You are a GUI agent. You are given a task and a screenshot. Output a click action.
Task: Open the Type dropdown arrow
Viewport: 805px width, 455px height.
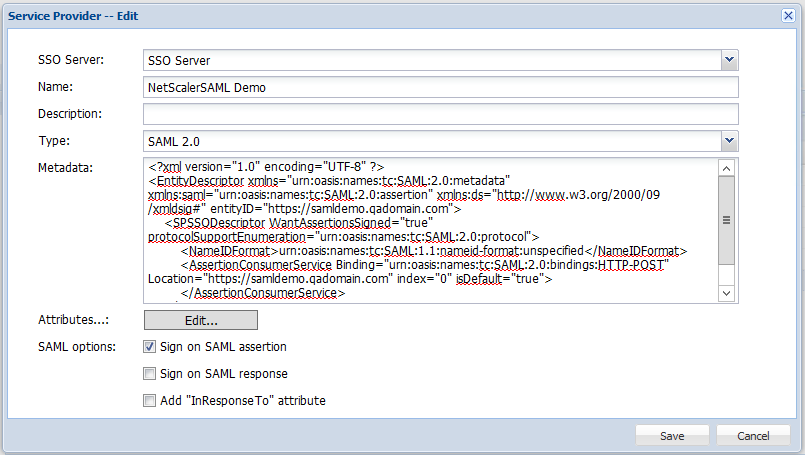[x=729, y=141]
